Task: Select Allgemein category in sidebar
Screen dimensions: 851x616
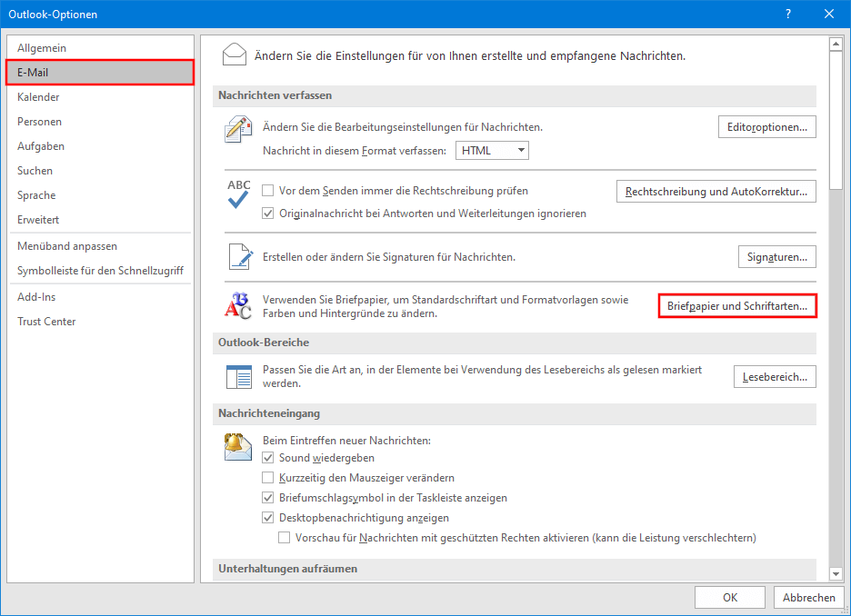Action: click(100, 48)
